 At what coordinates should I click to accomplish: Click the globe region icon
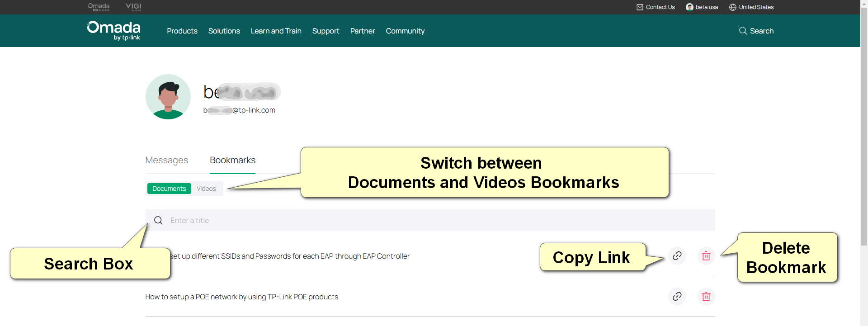click(x=733, y=7)
